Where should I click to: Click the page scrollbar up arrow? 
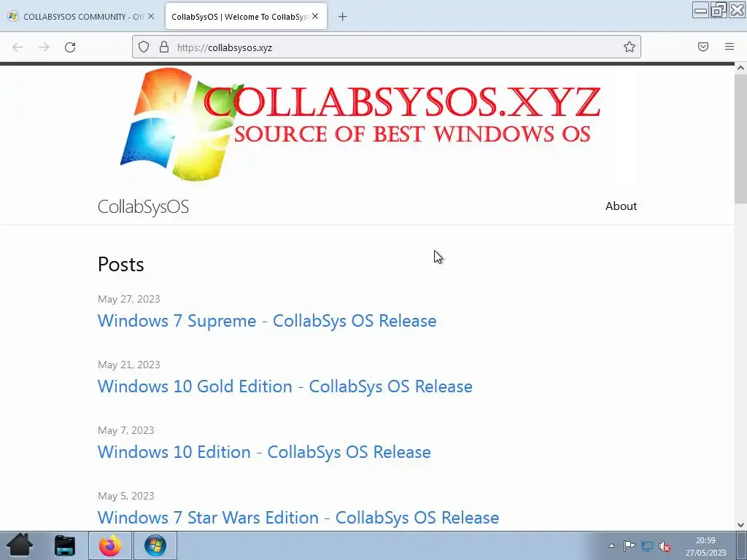(740, 68)
